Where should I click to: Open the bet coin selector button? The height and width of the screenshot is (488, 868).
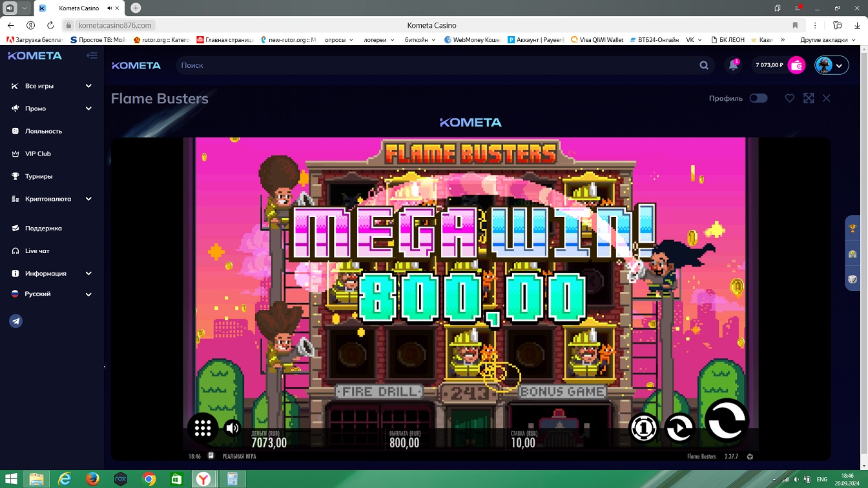(x=643, y=427)
